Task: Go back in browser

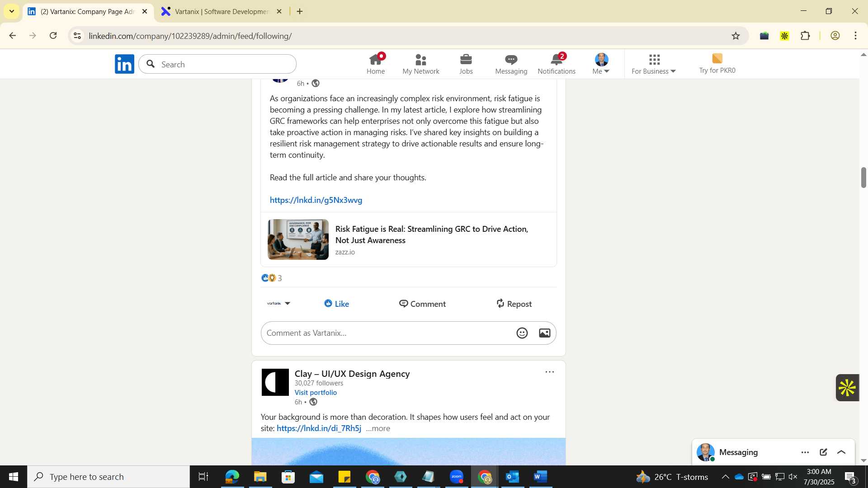Action: coord(12,36)
